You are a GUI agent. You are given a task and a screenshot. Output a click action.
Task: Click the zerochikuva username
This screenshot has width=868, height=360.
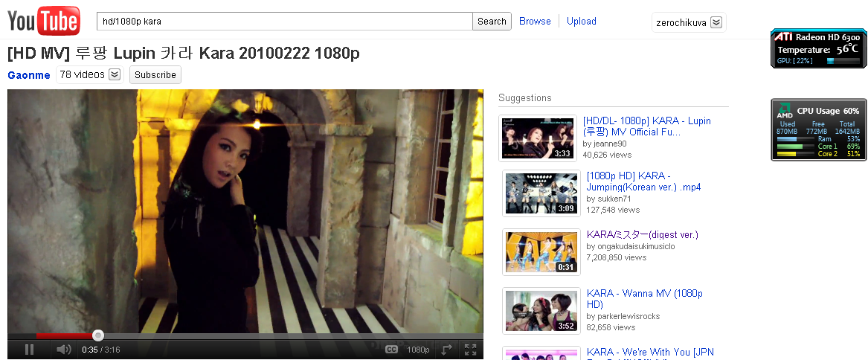pyautogui.click(x=681, y=23)
